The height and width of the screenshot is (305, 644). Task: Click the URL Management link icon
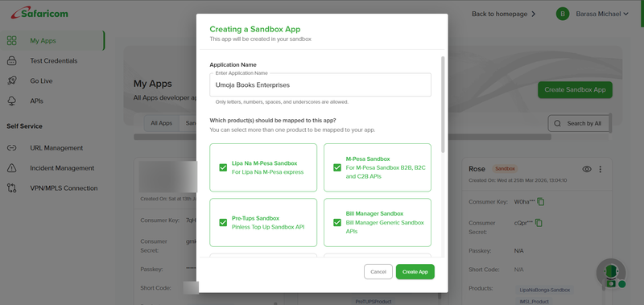(12, 148)
